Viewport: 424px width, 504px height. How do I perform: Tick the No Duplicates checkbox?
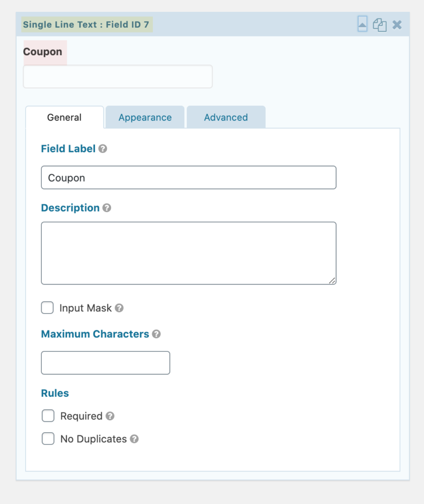(x=48, y=439)
